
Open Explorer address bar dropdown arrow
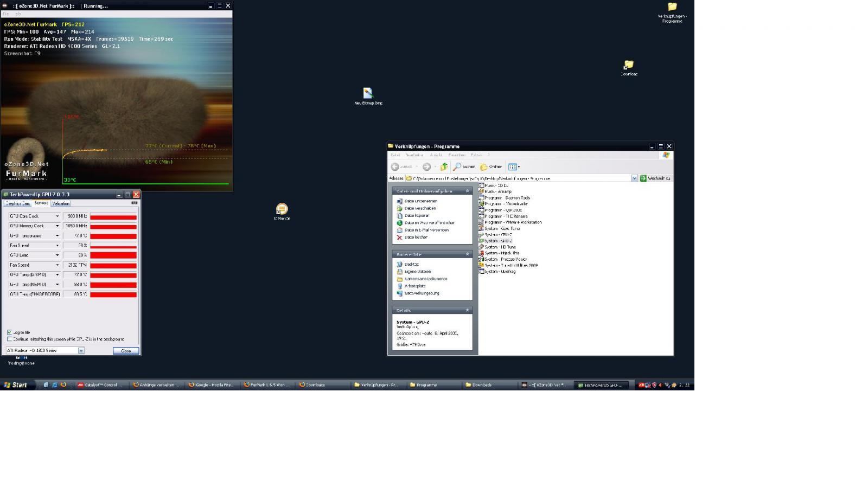tap(634, 178)
